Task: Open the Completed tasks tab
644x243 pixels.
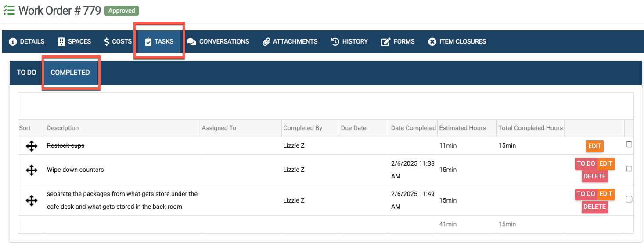Action: pyautogui.click(x=70, y=73)
